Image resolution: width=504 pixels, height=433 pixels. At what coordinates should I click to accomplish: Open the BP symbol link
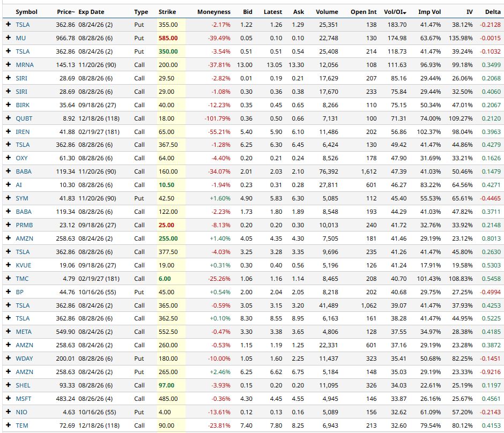pos(20,292)
